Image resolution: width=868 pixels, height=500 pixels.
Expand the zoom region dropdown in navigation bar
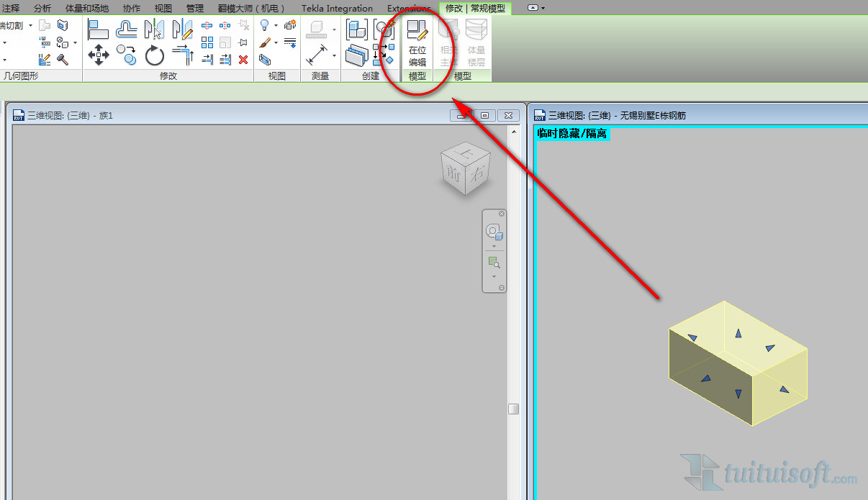point(494,276)
